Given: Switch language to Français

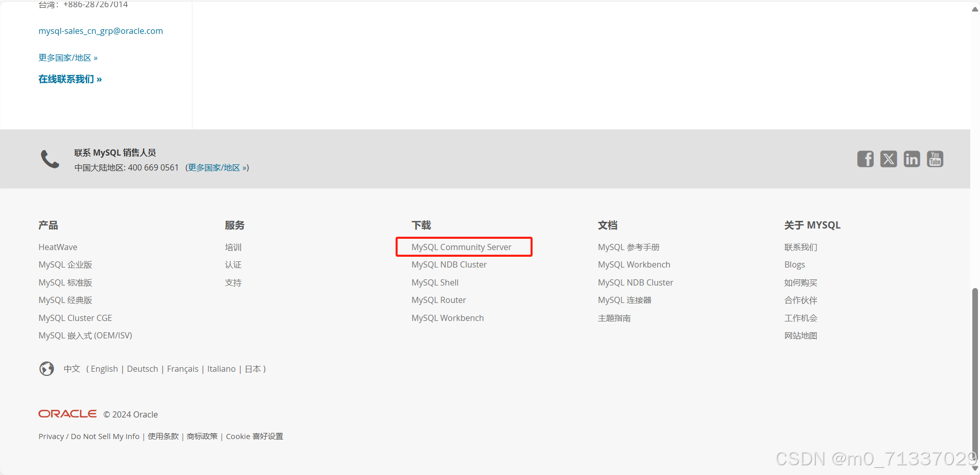Looking at the screenshot, I should point(182,369).
